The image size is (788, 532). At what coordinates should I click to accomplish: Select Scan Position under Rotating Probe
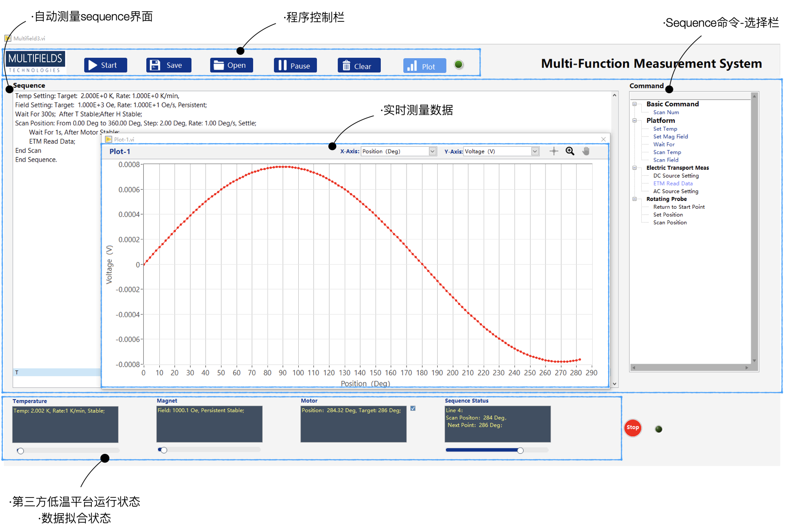[x=670, y=223]
